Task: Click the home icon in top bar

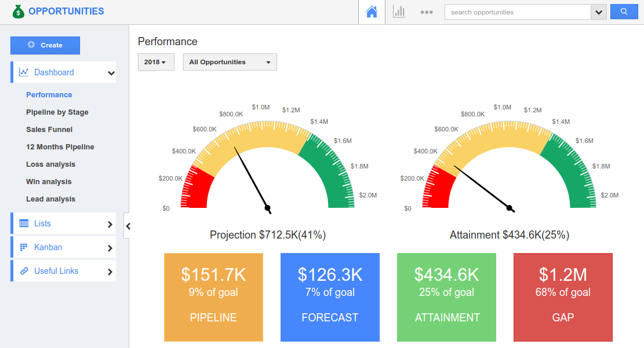Action: click(372, 12)
